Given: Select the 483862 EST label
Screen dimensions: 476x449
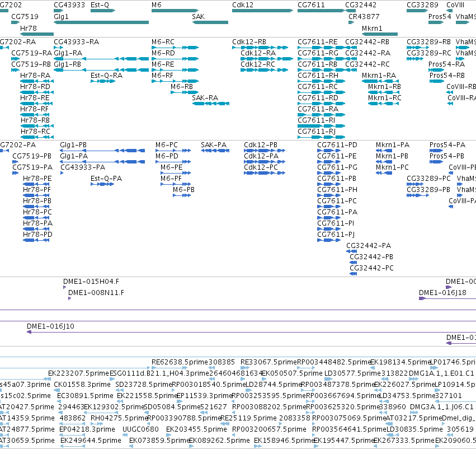Looking at the screenshot, I should pyautogui.click(x=73, y=418).
